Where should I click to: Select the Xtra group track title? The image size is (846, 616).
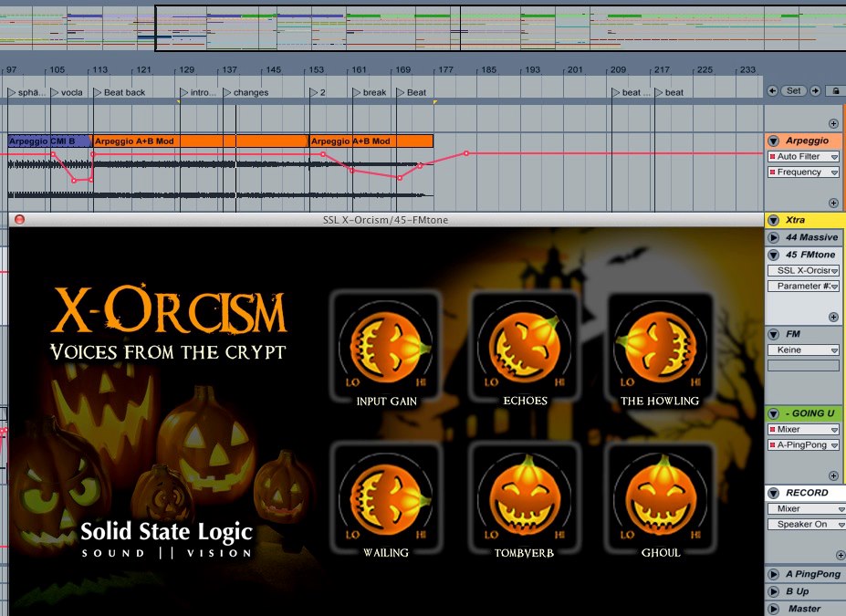[795, 220]
